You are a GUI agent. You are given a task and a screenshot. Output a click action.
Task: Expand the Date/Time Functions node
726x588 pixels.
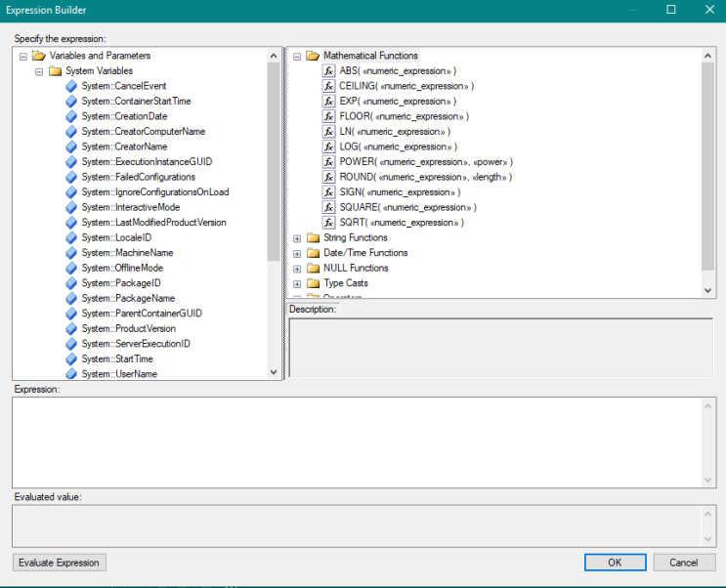pos(297,254)
